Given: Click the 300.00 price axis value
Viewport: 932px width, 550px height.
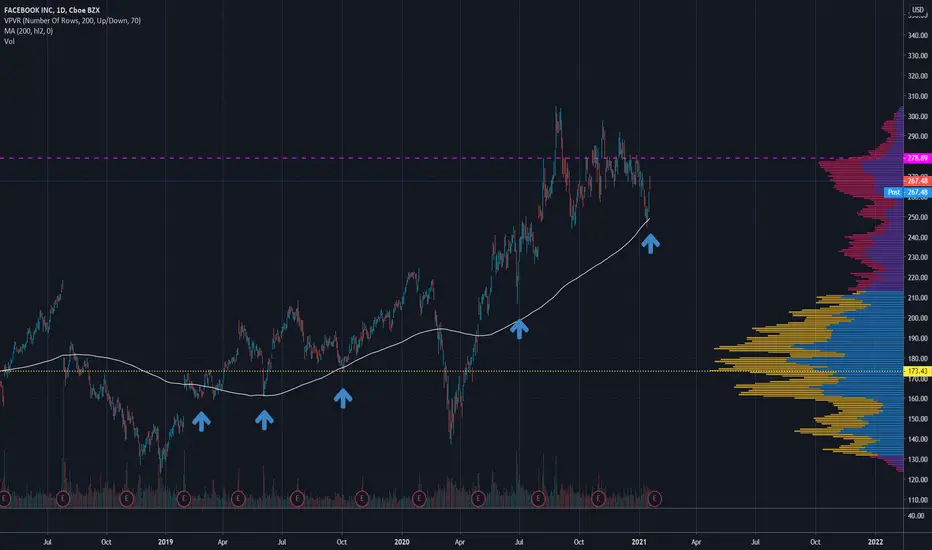Looking at the screenshot, I should [x=918, y=116].
